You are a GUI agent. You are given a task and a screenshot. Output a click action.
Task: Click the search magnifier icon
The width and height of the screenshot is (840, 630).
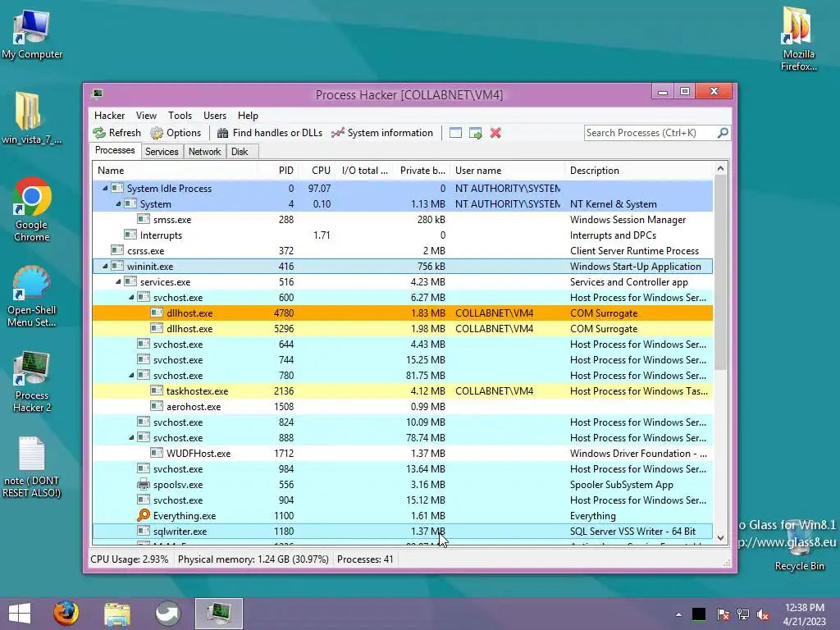[x=723, y=132]
